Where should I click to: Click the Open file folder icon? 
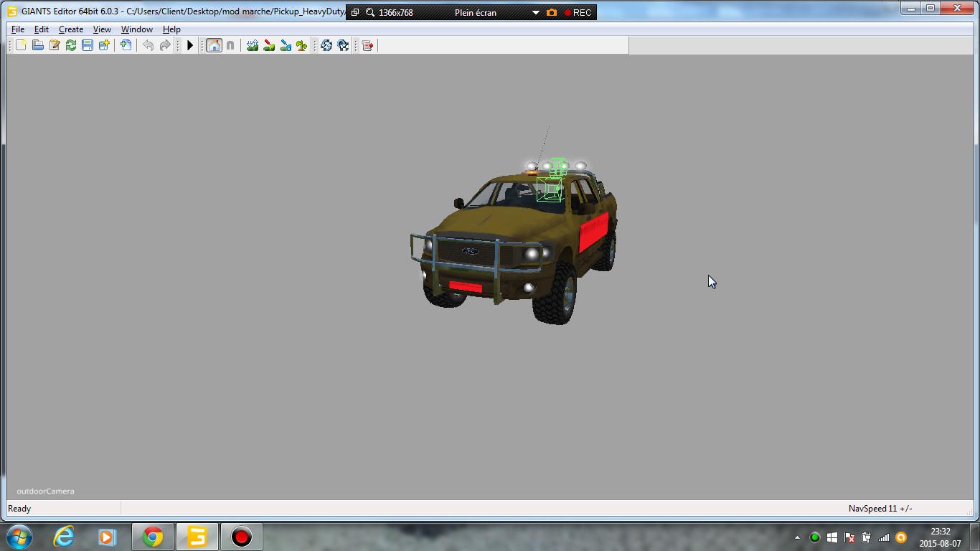click(37, 45)
